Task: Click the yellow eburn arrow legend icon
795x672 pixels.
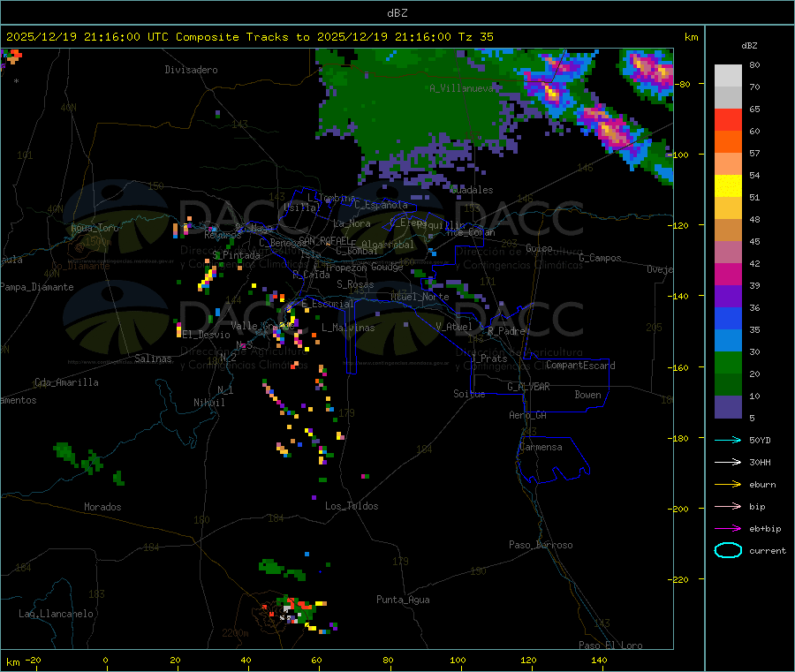Action: [728, 484]
